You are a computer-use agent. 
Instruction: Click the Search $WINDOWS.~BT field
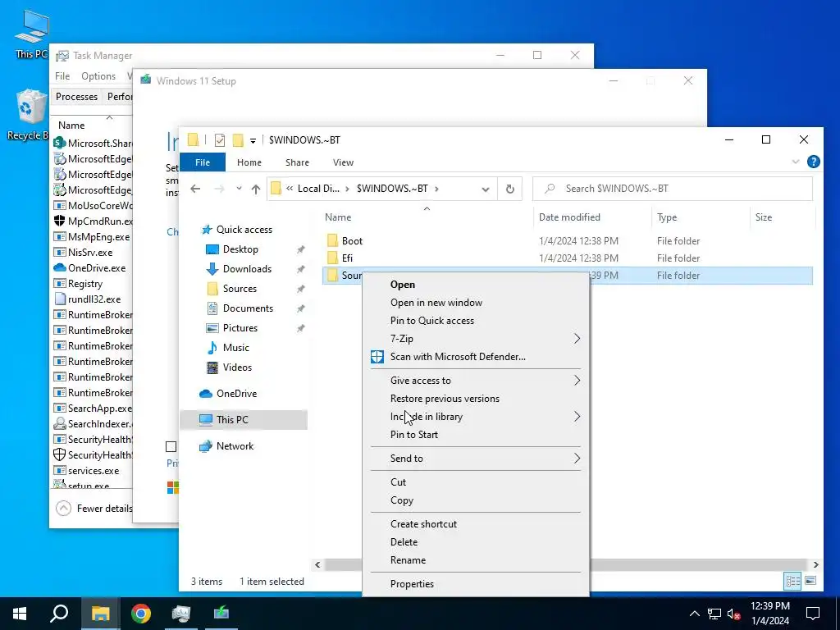pyautogui.click(x=673, y=189)
